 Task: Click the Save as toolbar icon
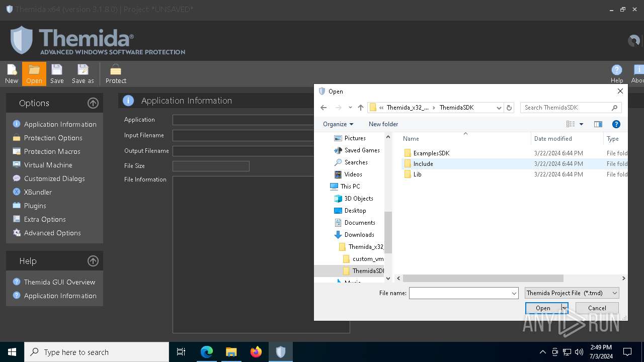point(83,74)
